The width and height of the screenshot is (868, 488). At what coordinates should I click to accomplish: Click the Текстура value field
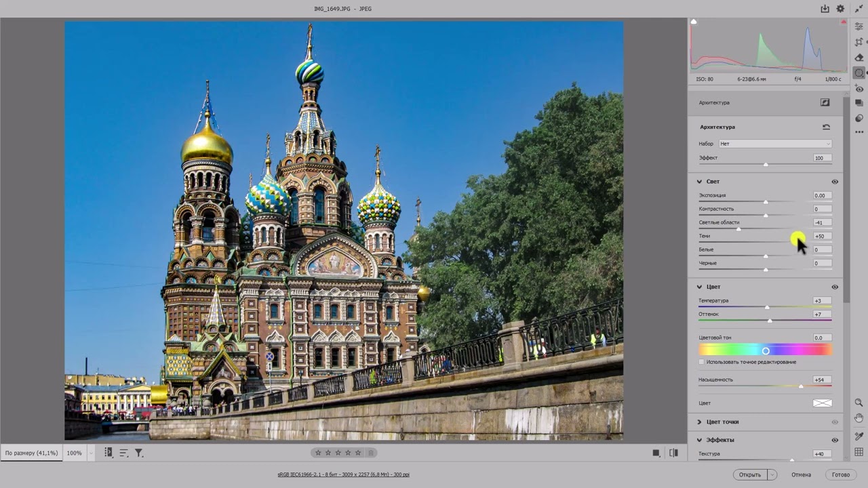click(822, 453)
